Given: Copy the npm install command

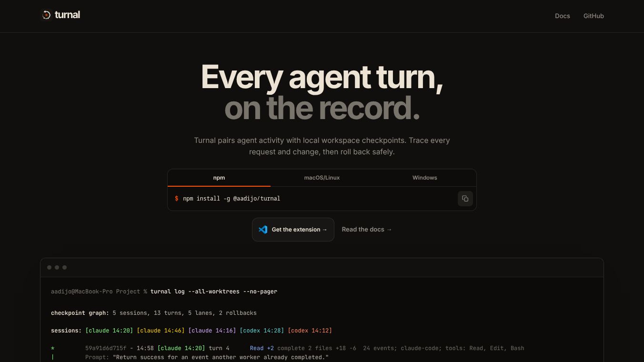Looking at the screenshot, I should pyautogui.click(x=465, y=199).
